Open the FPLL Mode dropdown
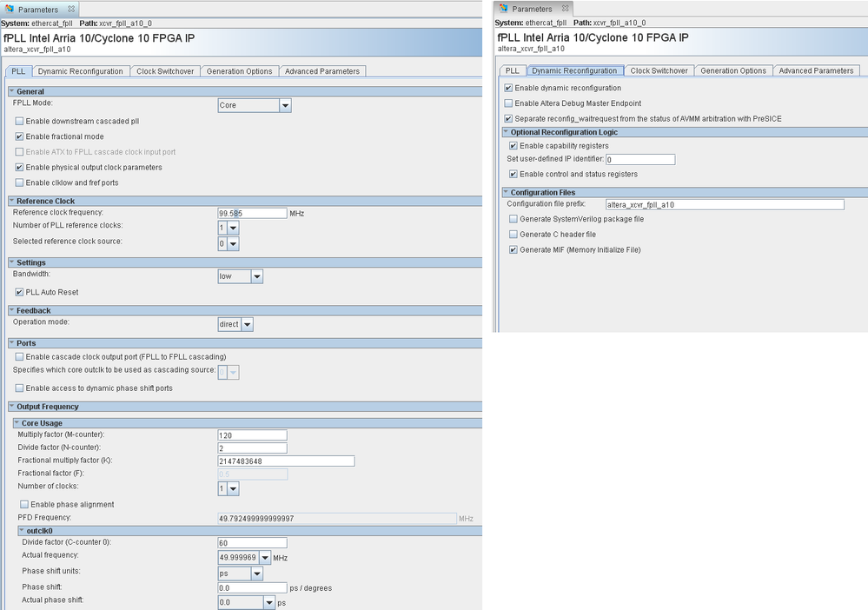 [x=285, y=105]
